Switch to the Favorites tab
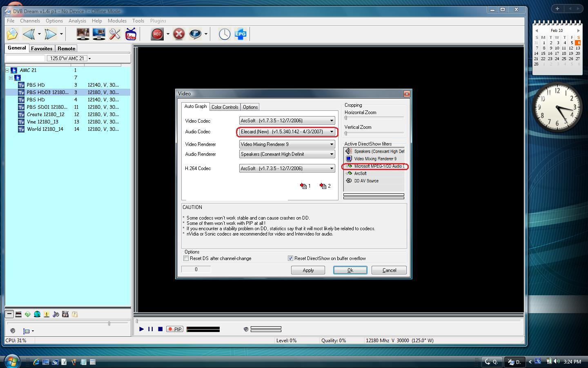Viewport: 588px width, 368px height. click(x=42, y=48)
